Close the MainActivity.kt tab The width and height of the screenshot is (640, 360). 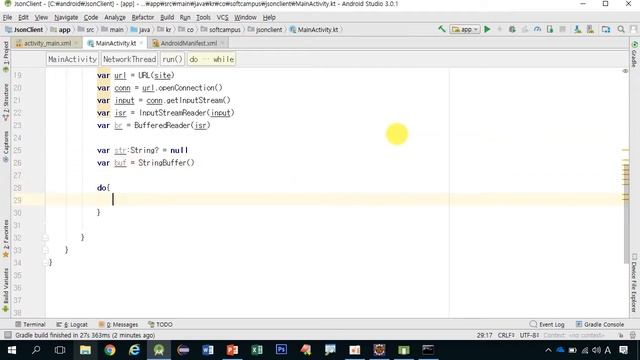tap(141, 43)
